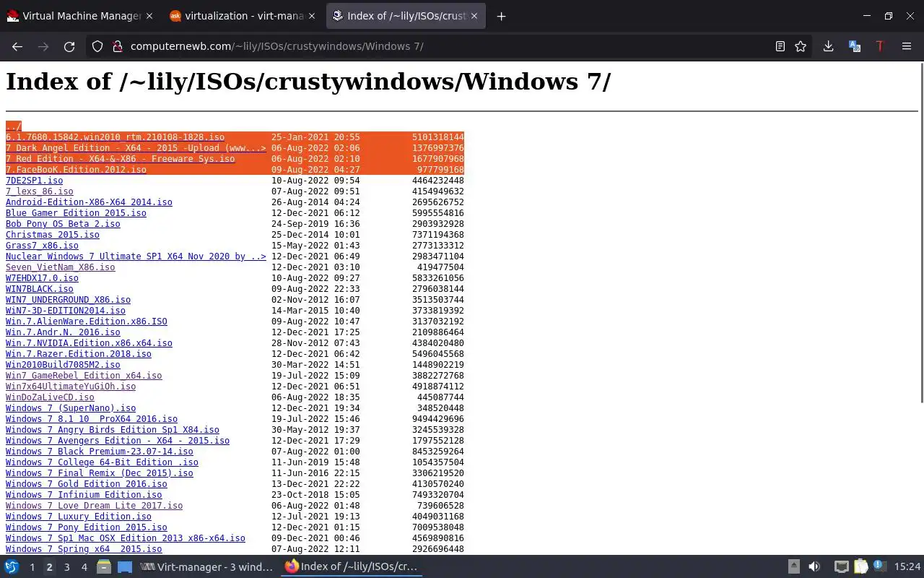
Task: Switch to Virtual Machine Manager tab
Action: click(x=80, y=16)
